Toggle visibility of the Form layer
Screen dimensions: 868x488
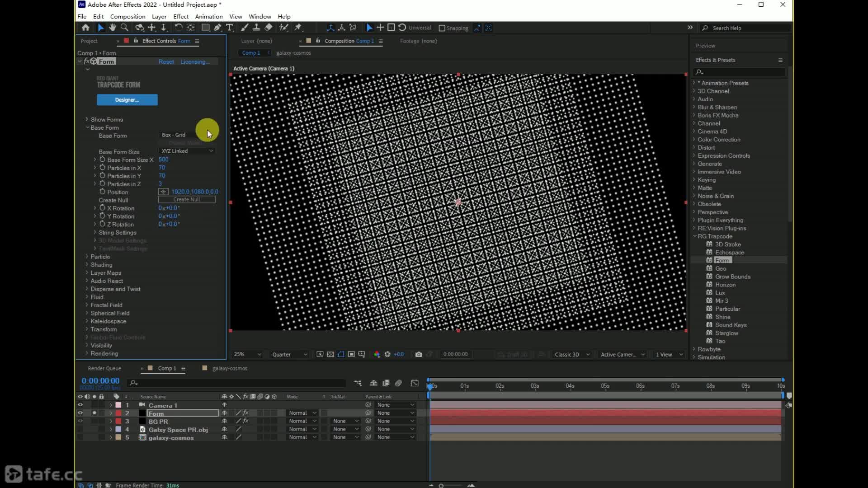pos(80,413)
